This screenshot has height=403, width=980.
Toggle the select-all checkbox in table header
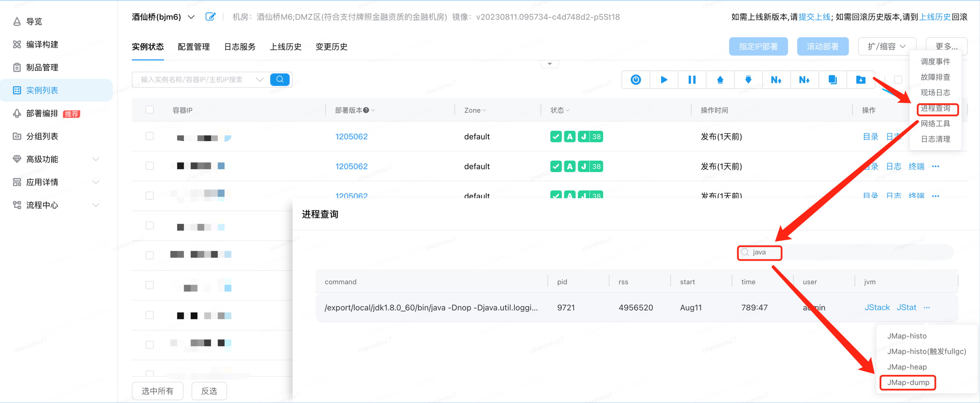click(150, 110)
